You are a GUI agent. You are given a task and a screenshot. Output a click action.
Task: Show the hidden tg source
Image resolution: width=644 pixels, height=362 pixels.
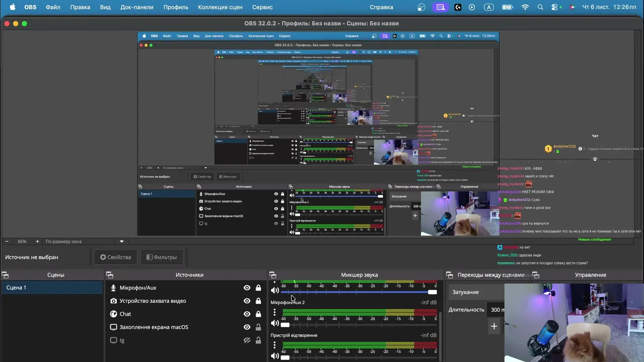pos(247,340)
